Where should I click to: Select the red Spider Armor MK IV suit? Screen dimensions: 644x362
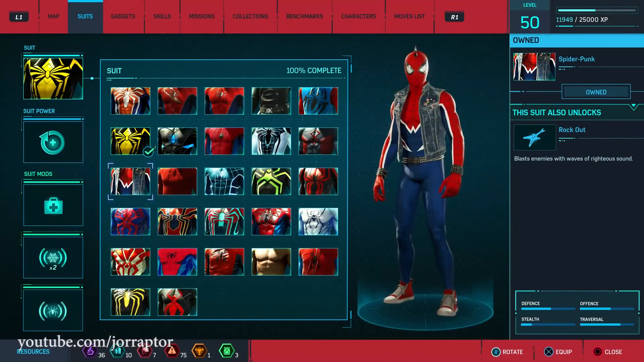pyautogui.click(x=271, y=222)
